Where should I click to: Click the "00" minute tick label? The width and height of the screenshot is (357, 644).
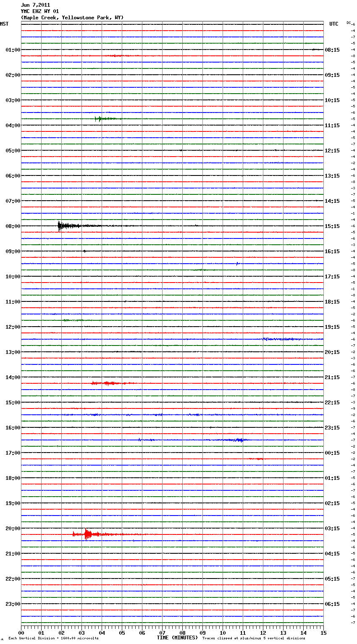[x=21, y=633]
